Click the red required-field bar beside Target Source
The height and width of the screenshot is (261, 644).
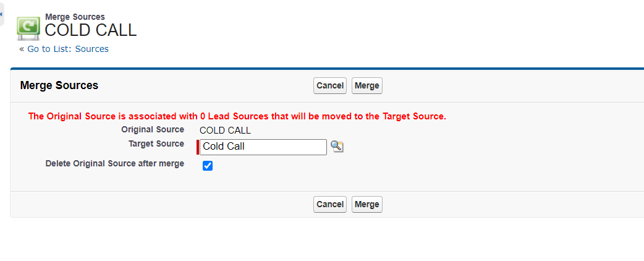point(198,147)
